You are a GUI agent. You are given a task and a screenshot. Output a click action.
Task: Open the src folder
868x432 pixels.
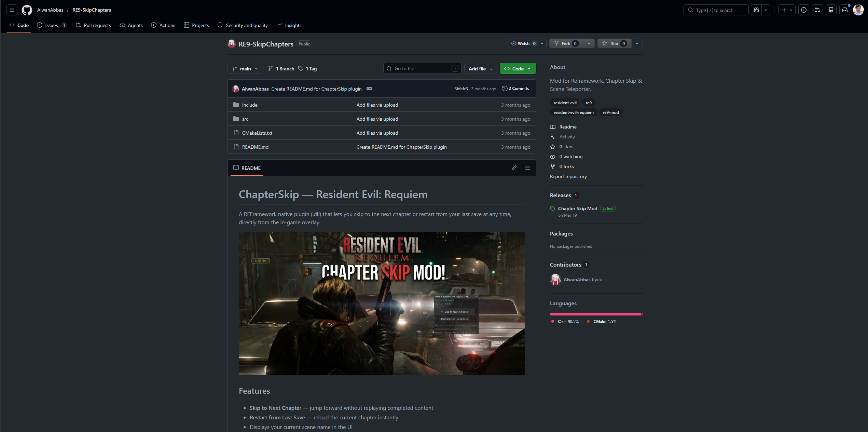[245, 119]
